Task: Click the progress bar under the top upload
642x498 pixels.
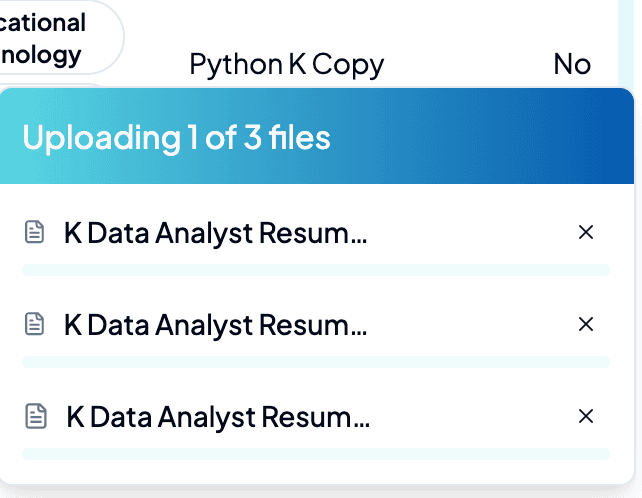Action: point(316,270)
